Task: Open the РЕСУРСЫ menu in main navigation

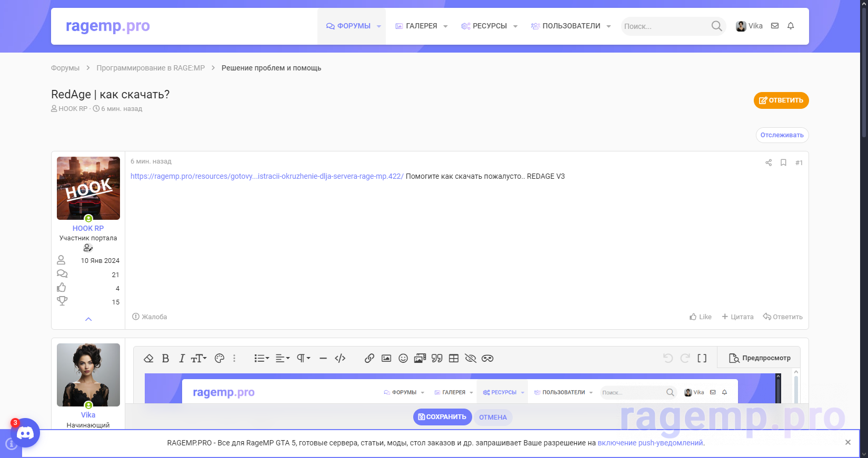Action: [x=484, y=26]
